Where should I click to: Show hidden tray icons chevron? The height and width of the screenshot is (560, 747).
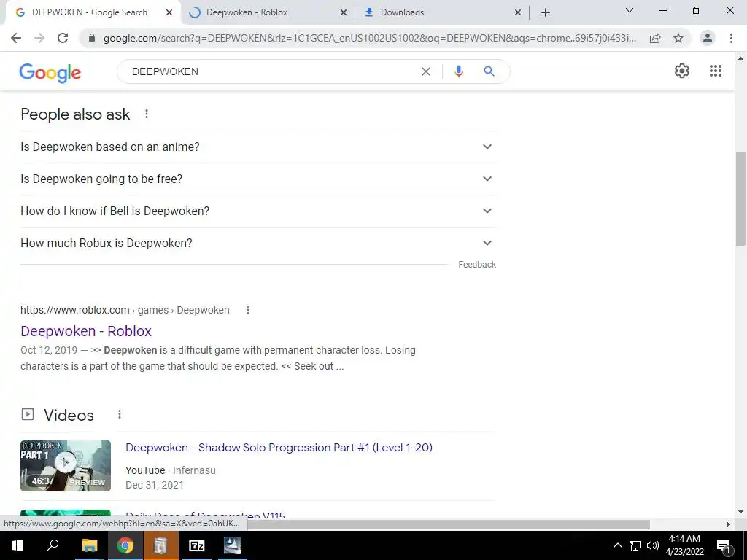click(617, 545)
